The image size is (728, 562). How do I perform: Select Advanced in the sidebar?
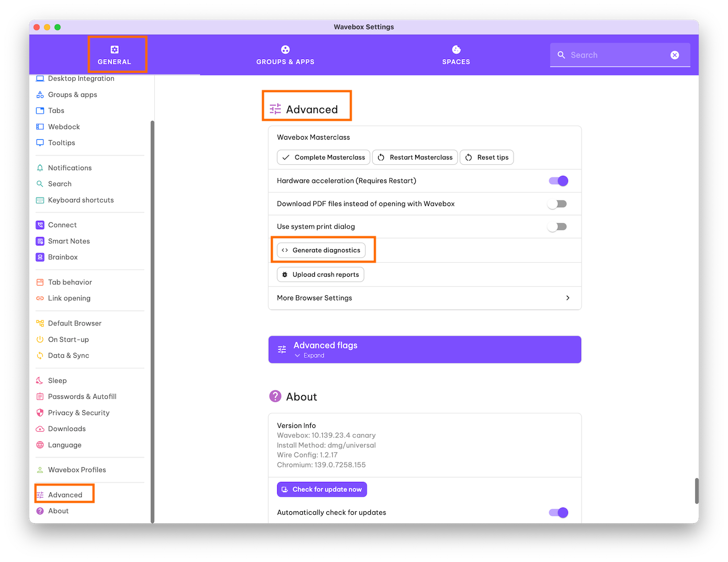(65, 495)
